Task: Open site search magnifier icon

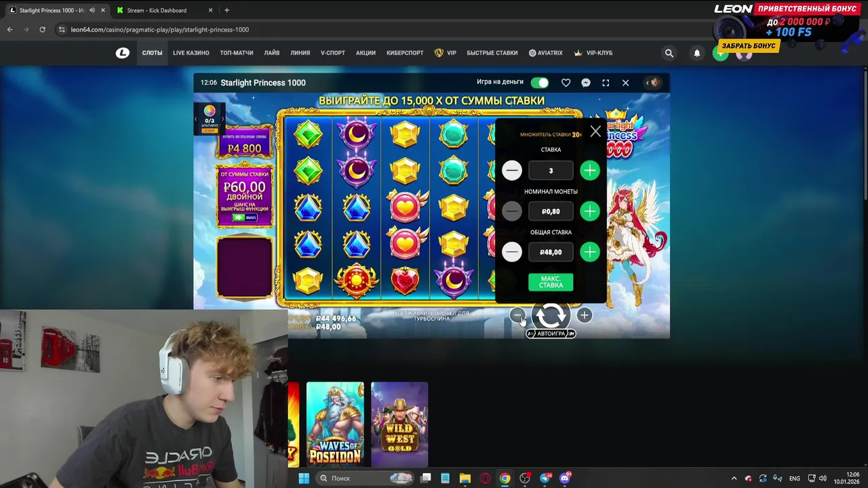Action: coord(669,53)
